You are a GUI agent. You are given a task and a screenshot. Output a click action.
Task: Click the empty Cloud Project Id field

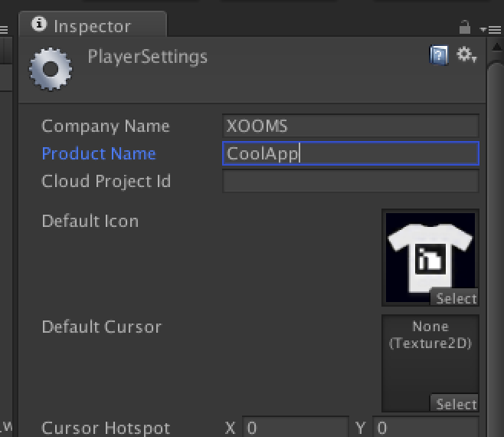click(x=350, y=181)
